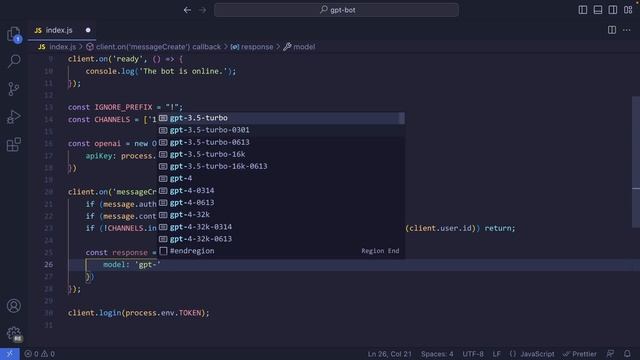This screenshot has height=360, width=640.
Task: Click LF end of line setting
Action: 496,354
